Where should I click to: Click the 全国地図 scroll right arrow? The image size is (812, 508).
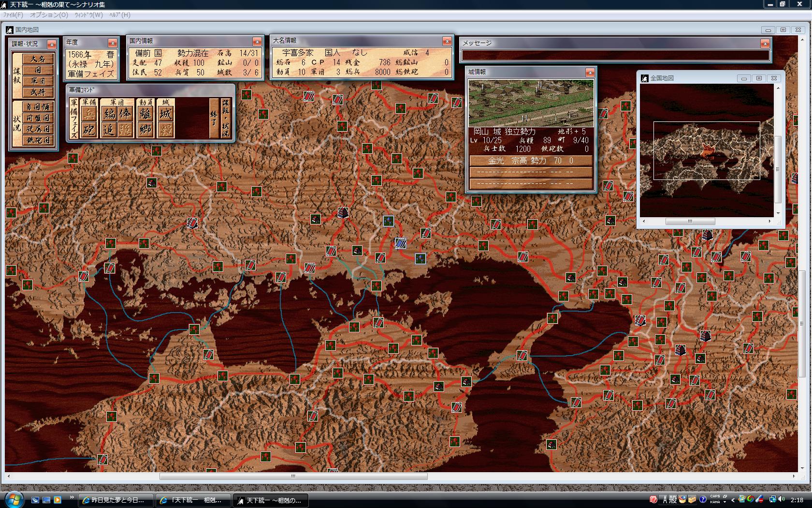tap(771, 221)
